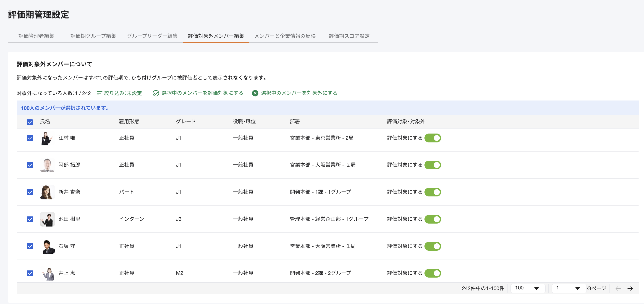Open the 評価管理者編集 tab
644x304 pixels.
tap(36, 36)
